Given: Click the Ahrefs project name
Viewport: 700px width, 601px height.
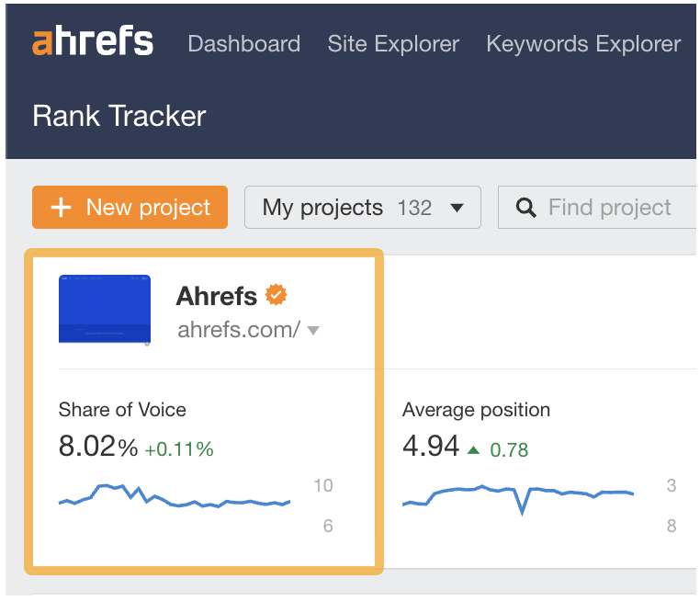Looking at the screenshot, I should [x=217, y=296].
